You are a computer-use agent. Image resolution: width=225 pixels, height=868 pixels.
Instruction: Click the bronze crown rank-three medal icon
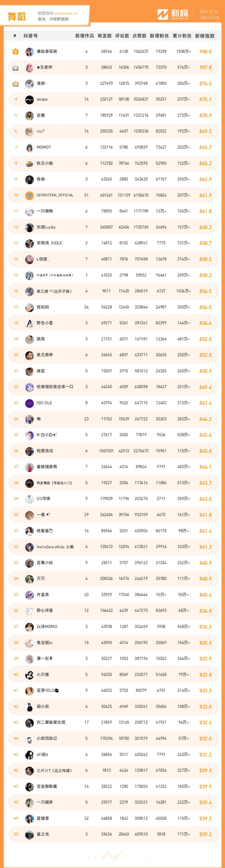click(x=15, y=84)
